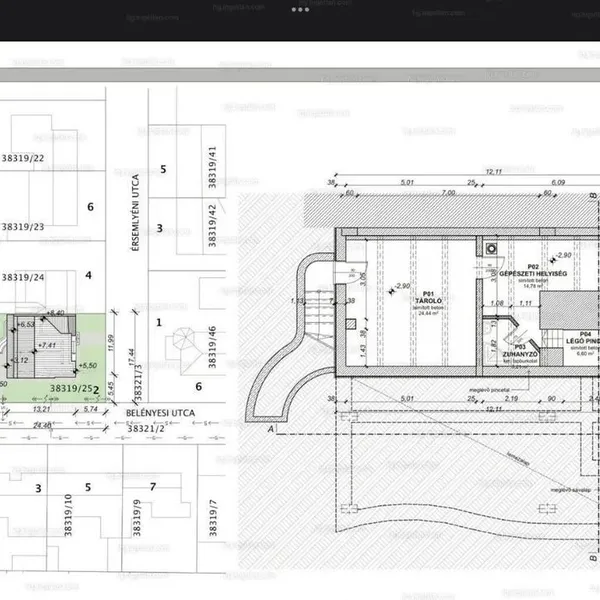
Task: Click the 5,74 dimension value
Action: (x=91, y=409)
